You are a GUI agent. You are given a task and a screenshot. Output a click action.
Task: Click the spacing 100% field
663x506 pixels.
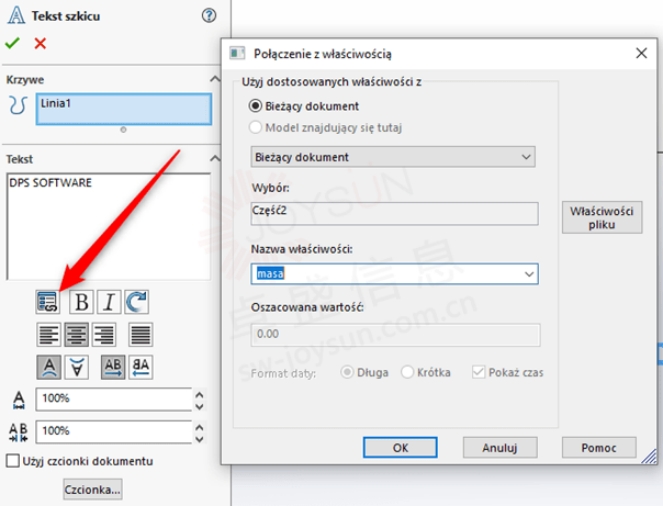coord(114,432)
